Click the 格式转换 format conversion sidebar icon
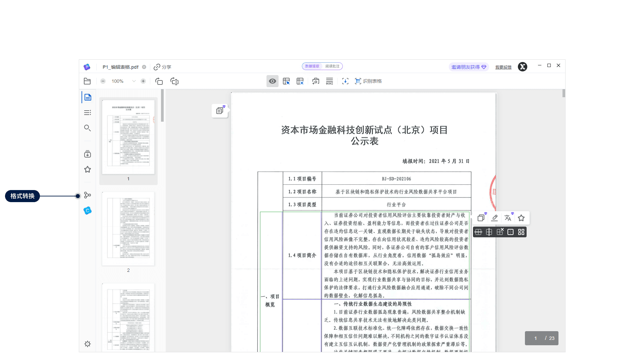This screenshot has height=362, width=644. tap(87, 195)
